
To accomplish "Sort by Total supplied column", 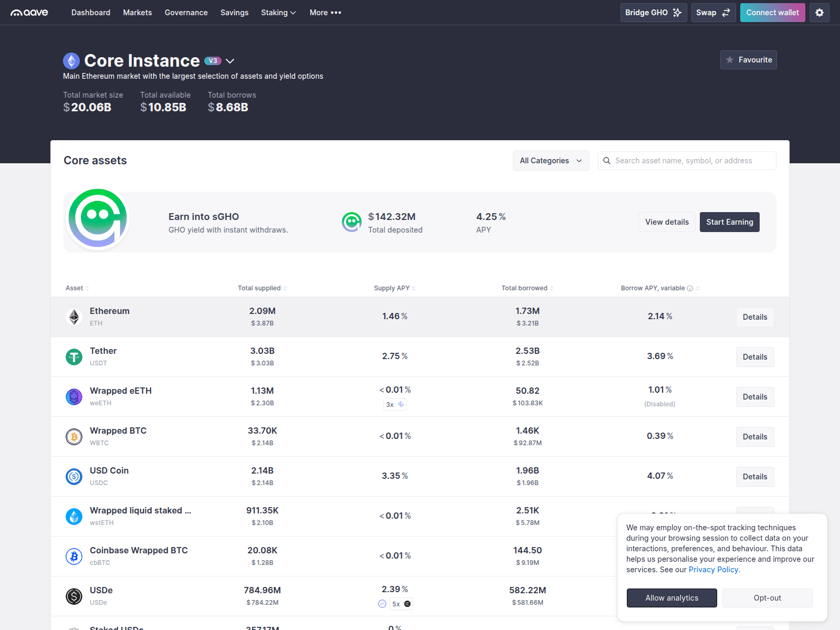I will [262, 288].
